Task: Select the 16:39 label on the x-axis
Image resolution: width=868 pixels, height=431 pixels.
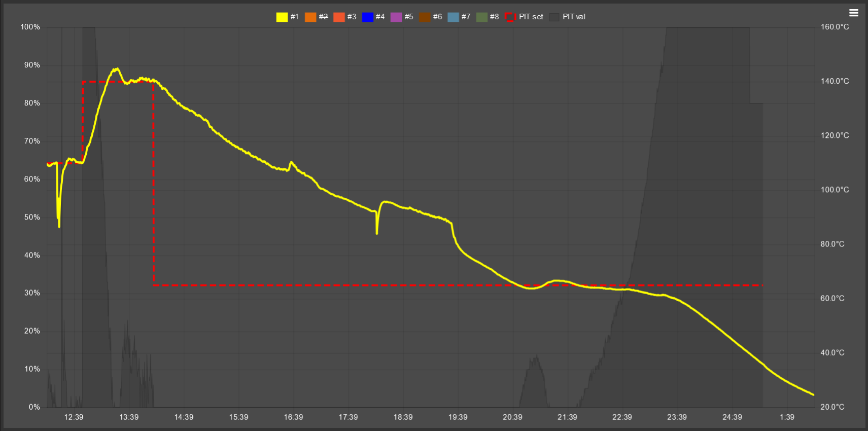Action: point(293,417)
